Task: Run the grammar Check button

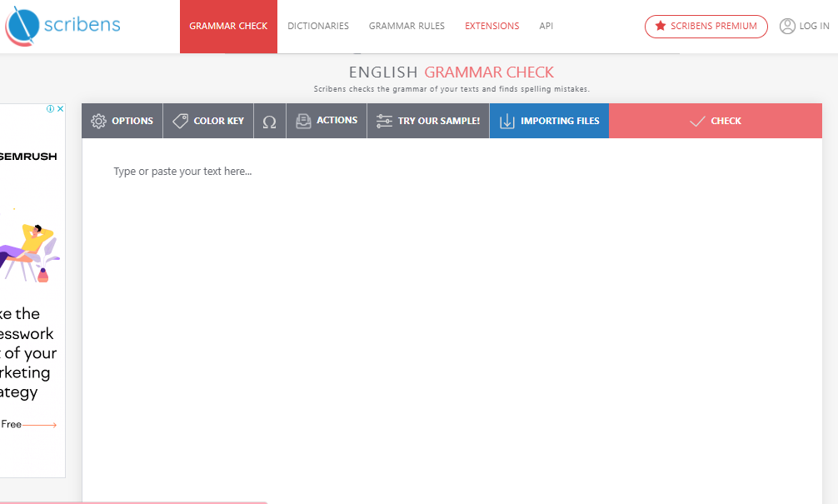Action: point(715,121)
